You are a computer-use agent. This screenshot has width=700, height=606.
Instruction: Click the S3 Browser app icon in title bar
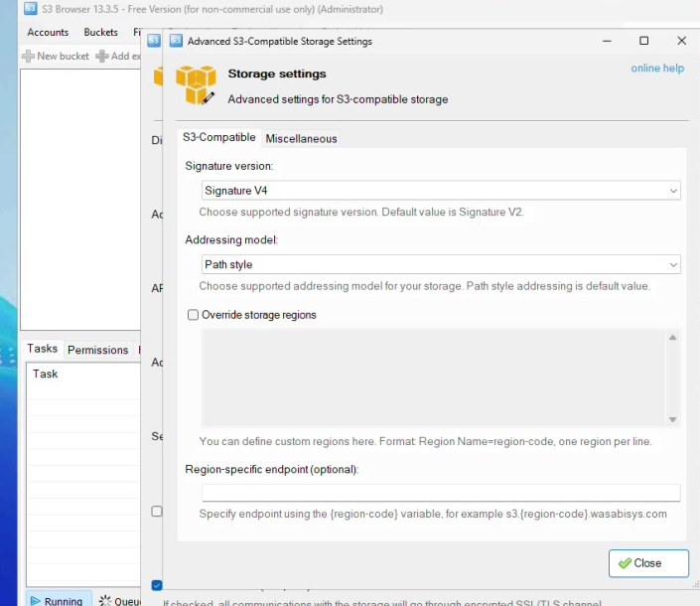pyautogui.click(x=31, y=9)
